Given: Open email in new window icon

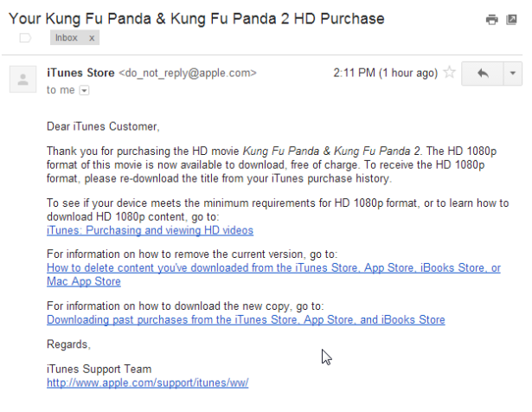Looking at the screenshot, I should pos(512,19).
